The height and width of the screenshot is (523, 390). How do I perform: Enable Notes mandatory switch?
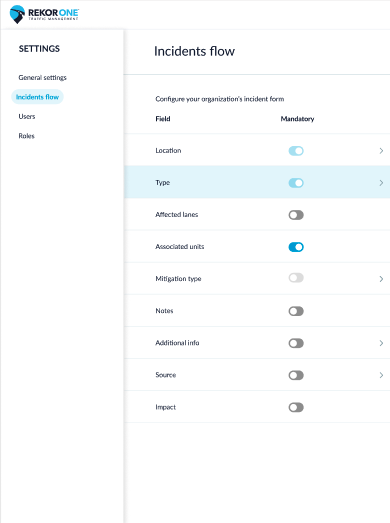pos(296,311)
